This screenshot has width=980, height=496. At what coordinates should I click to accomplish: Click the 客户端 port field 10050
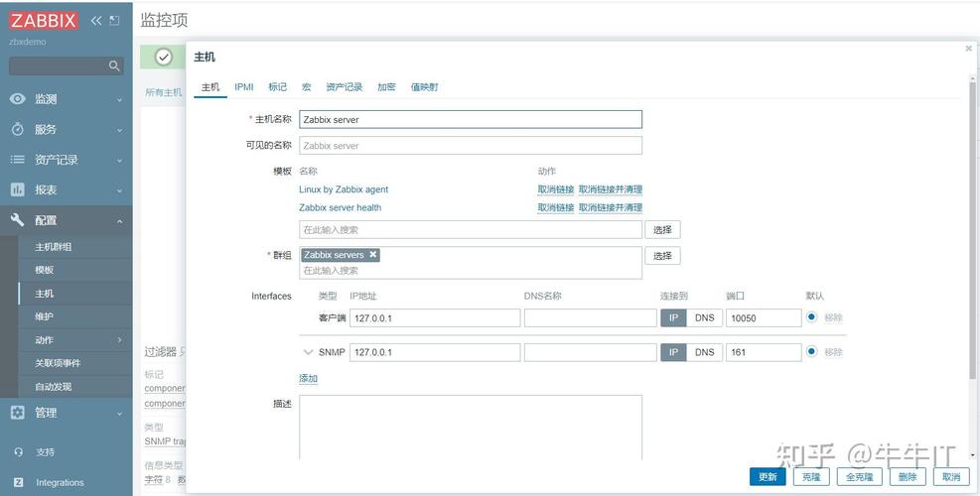(764, 318)
